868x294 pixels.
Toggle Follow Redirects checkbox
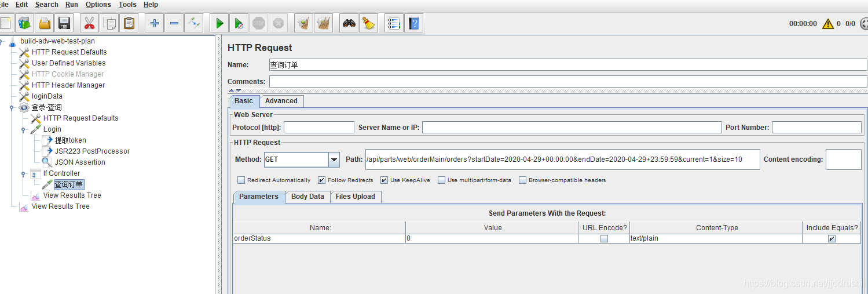(322, 180)
